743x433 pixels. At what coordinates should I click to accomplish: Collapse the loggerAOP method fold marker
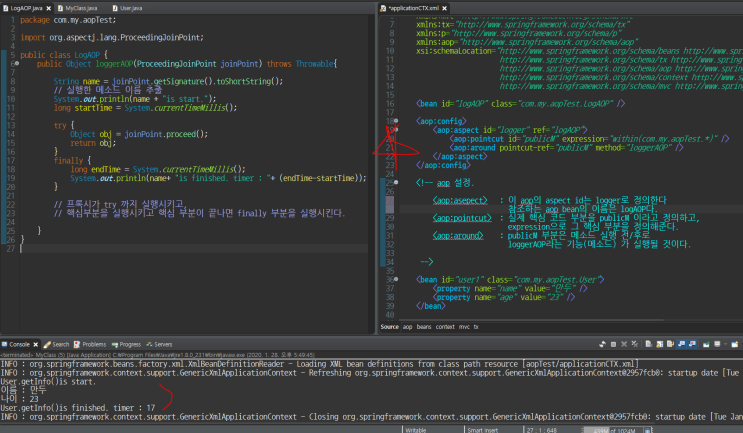tap(17, 63)
